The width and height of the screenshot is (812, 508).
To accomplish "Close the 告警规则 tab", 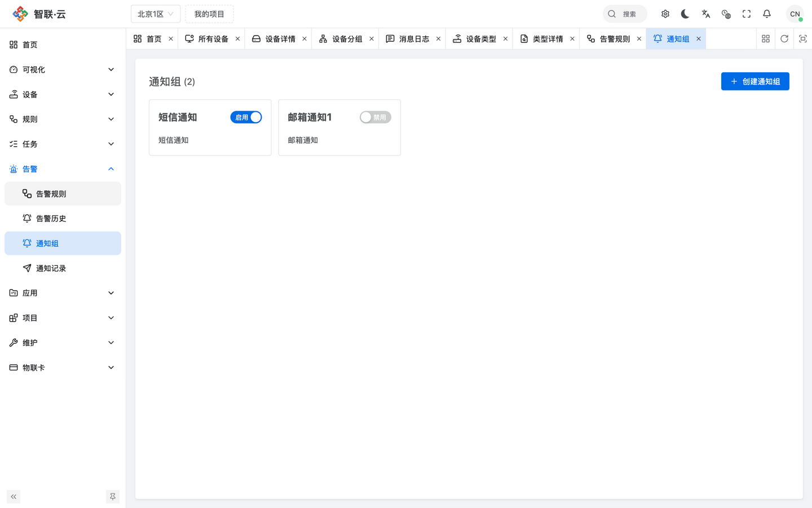I will coord(639,39).
